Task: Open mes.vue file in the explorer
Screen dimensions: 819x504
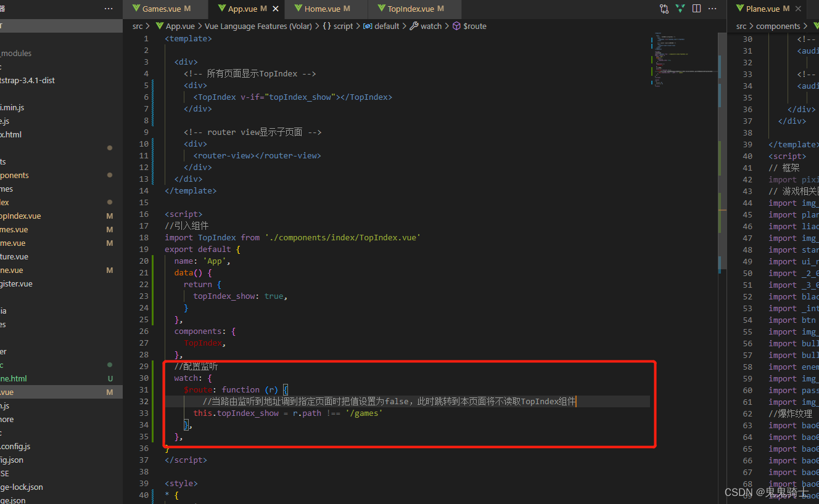Action: [14, 229]
